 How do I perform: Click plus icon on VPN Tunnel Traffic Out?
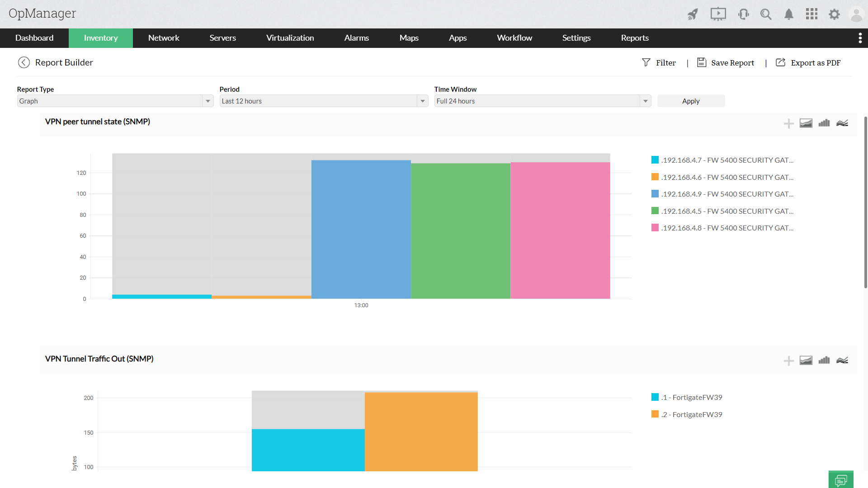click(x=788, y=361)
